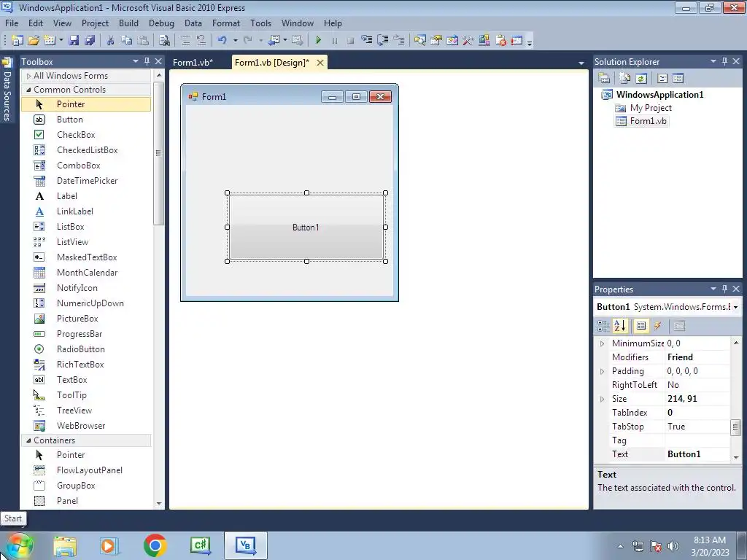The height and width of the screenshot is (560, 747).
Task: Open Properties object selector dropdown
Action: click(736, 307)
